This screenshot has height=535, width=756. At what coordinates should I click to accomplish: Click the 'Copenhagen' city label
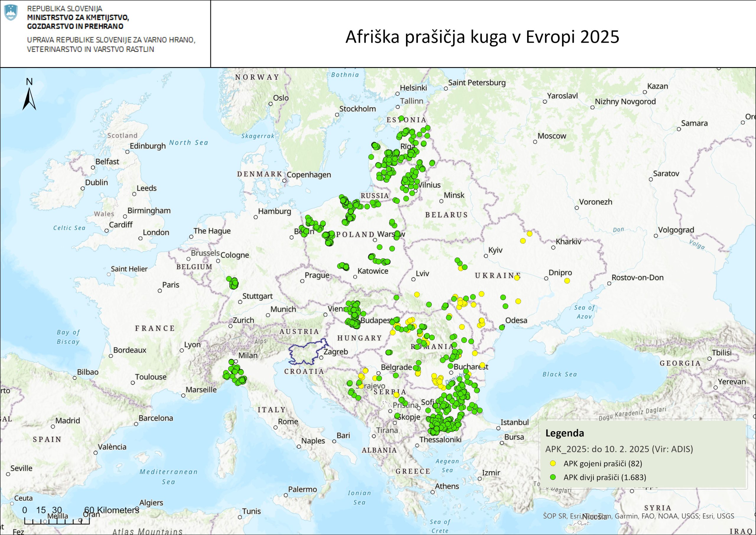coord(309,175)
